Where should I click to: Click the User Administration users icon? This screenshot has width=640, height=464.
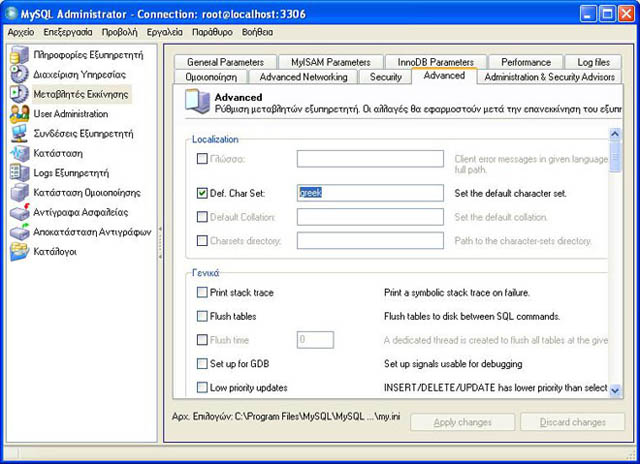[19, 114]
